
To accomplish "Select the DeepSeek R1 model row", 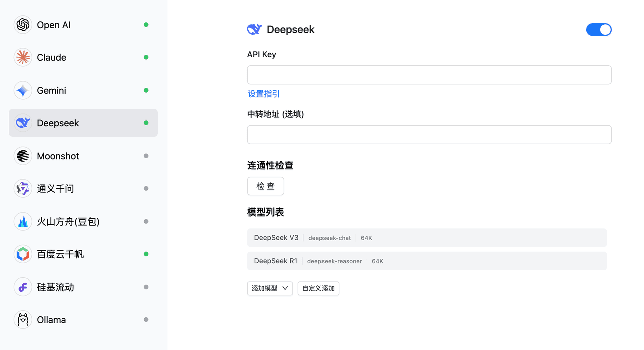I will point(427,261).
